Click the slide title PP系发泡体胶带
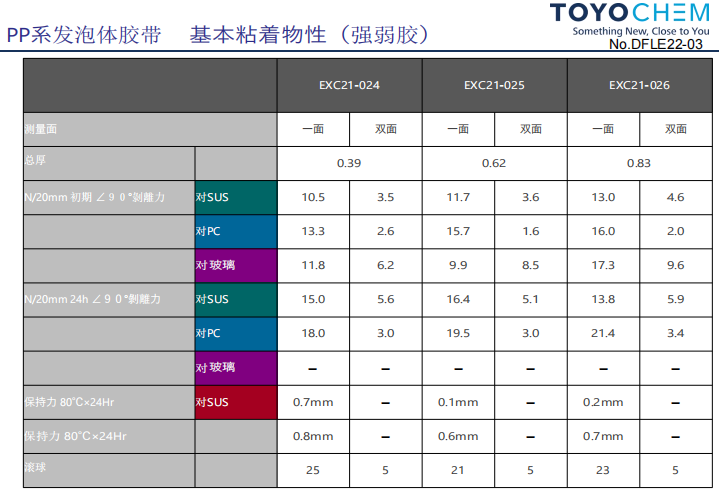Viewport: 719px width, 500px height. [83, 35]
